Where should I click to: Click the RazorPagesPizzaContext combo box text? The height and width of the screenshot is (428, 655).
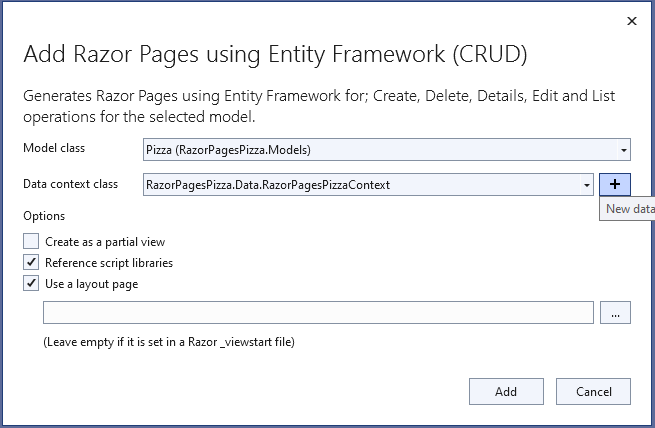267,185
